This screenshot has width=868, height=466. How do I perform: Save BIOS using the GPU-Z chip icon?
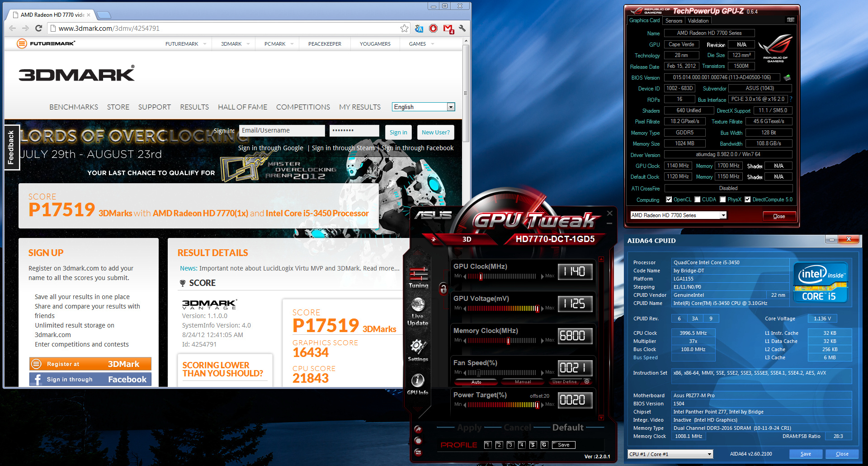point(787,77)
